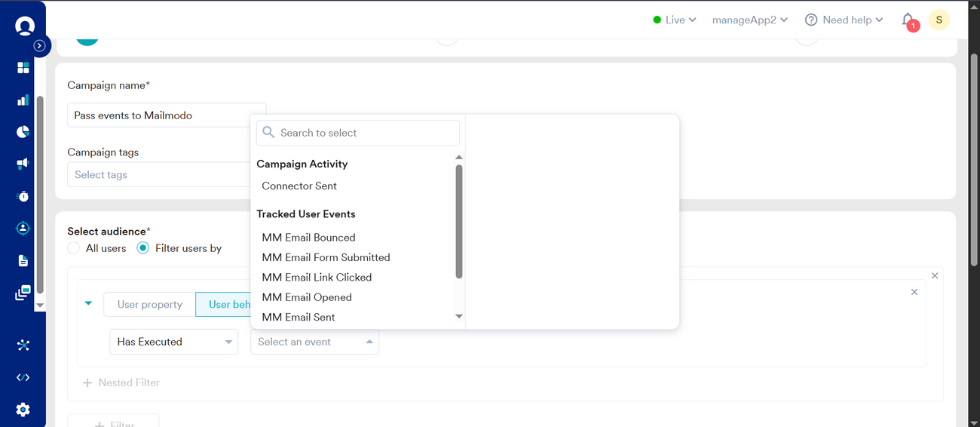Open the bar chart analytics icon

23,100
